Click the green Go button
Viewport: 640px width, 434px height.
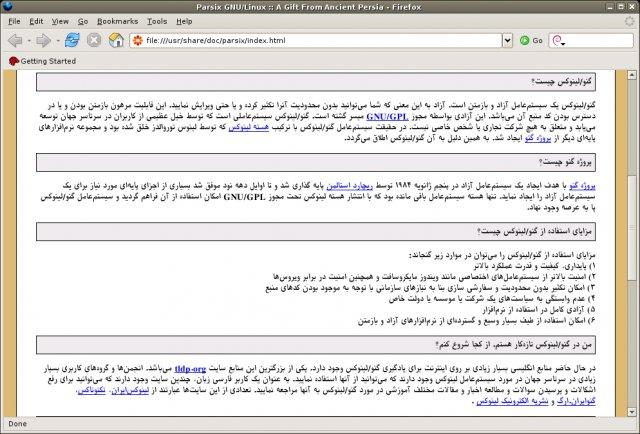(x=531, y=41)
